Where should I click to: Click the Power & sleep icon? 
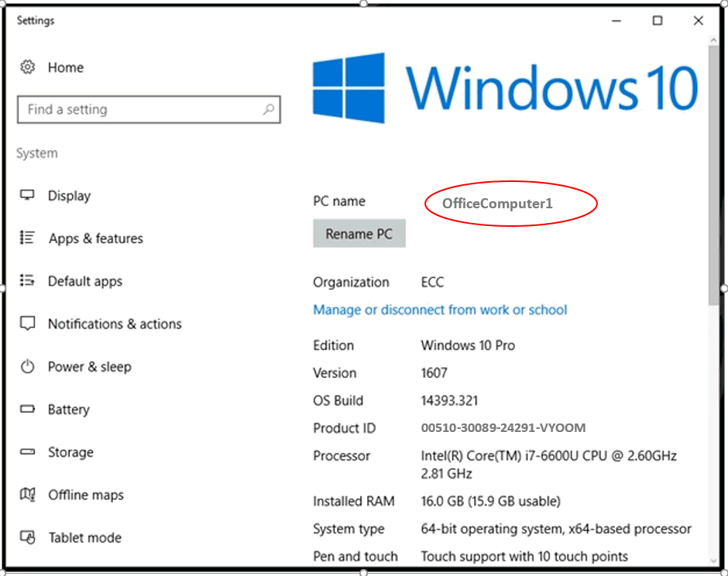tap(28, 366)
